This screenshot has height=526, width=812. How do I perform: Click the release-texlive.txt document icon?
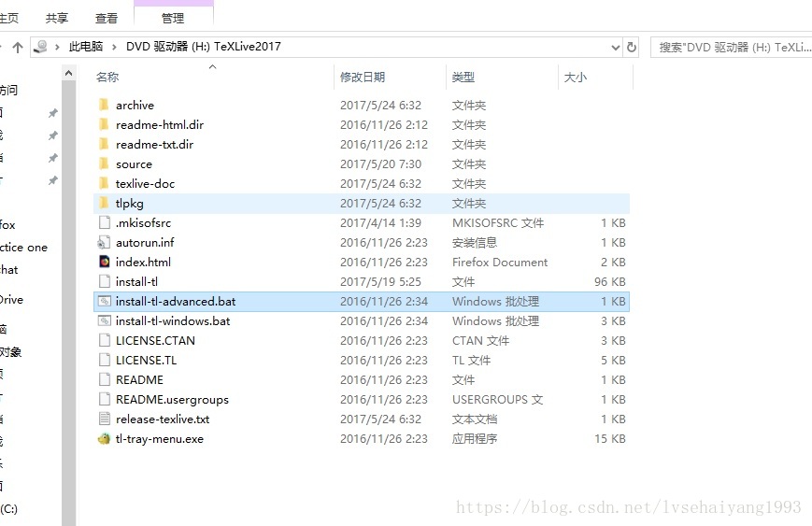tap(104, 419)
